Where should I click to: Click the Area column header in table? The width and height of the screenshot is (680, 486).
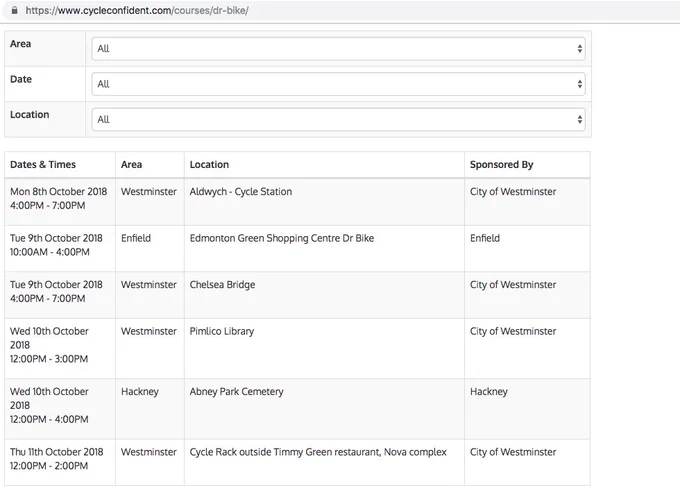[x=131, y=165]
